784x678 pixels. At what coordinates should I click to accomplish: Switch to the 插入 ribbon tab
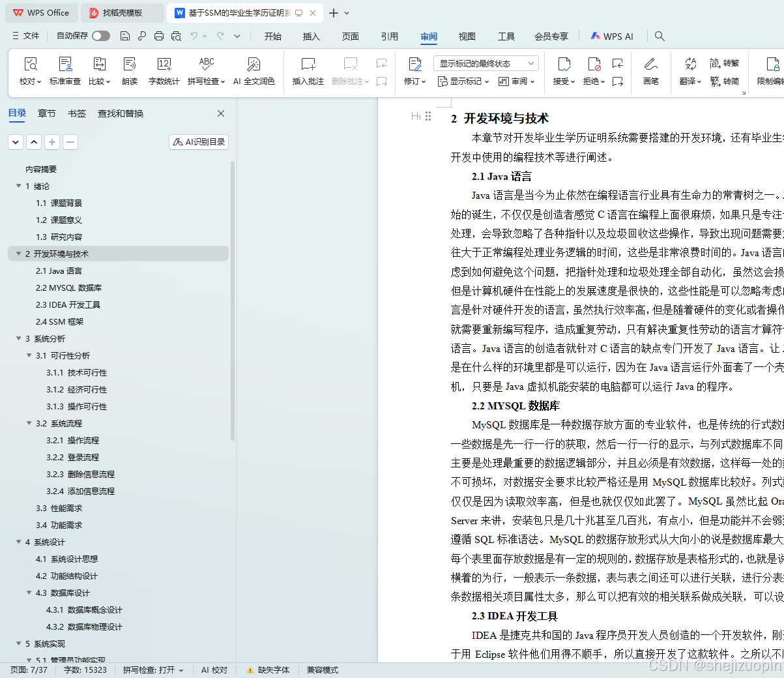311,37
